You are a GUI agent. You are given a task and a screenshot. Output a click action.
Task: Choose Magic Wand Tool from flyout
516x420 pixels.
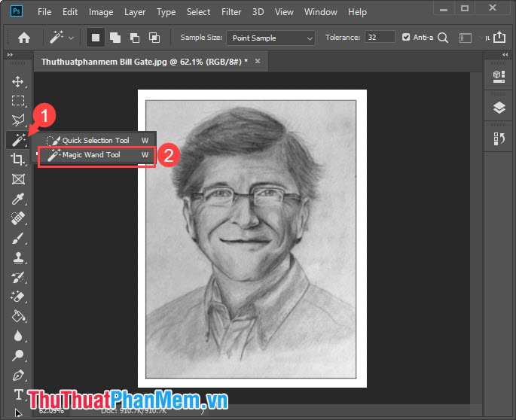tap(96, 155)
